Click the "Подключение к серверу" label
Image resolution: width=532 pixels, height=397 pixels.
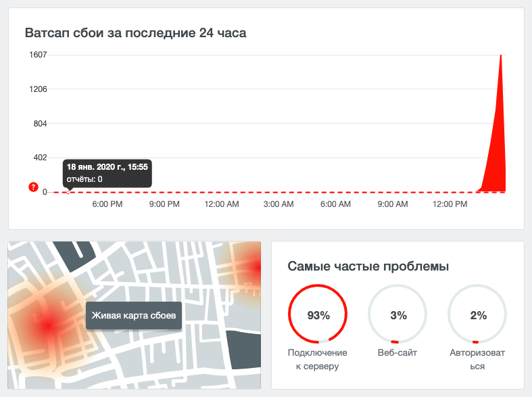coord(318,359)
